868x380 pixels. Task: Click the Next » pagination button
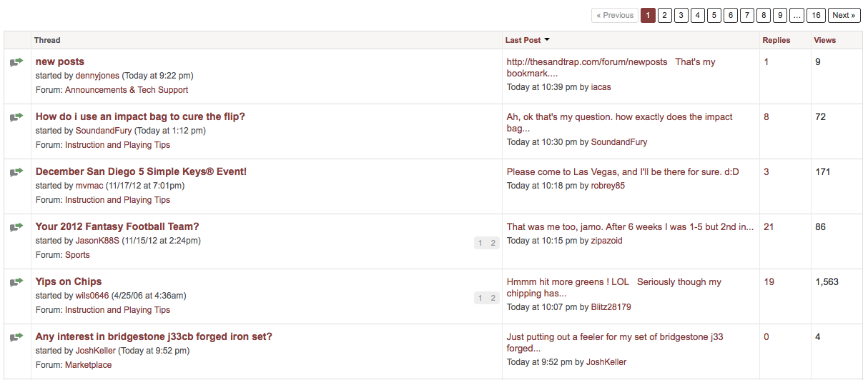(x=844, y=15)
